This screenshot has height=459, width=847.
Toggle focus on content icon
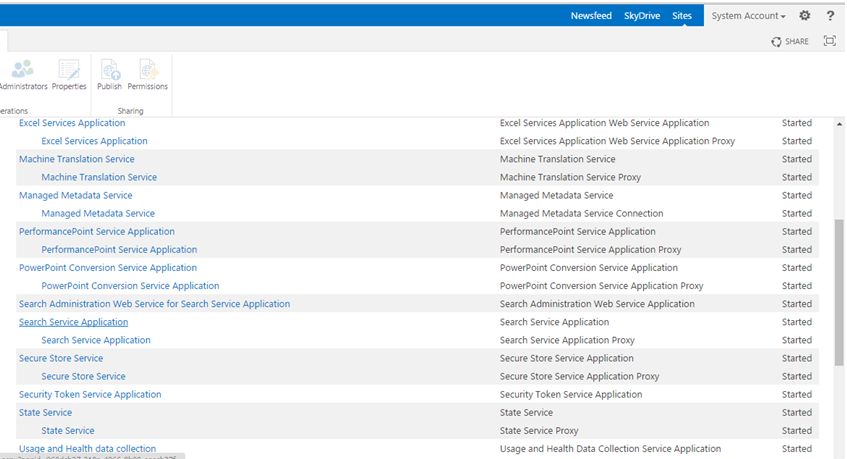(829, 41)
